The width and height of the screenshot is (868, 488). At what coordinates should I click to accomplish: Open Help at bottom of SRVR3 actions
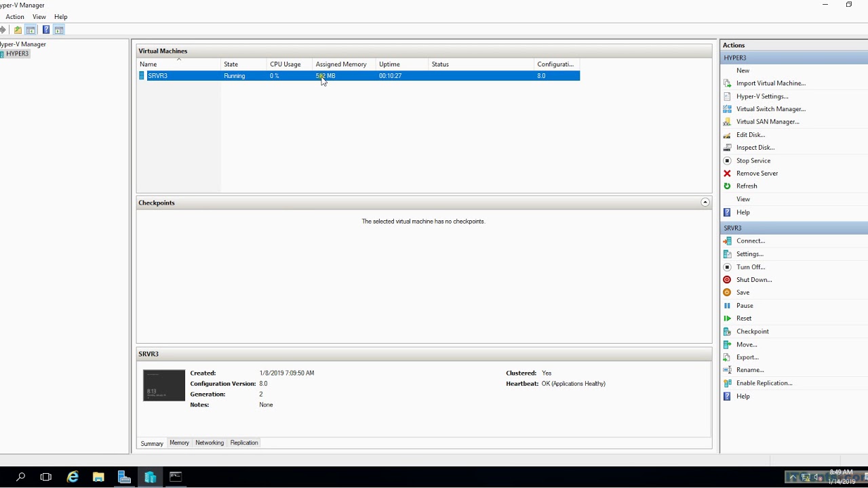tap(743, 396)
